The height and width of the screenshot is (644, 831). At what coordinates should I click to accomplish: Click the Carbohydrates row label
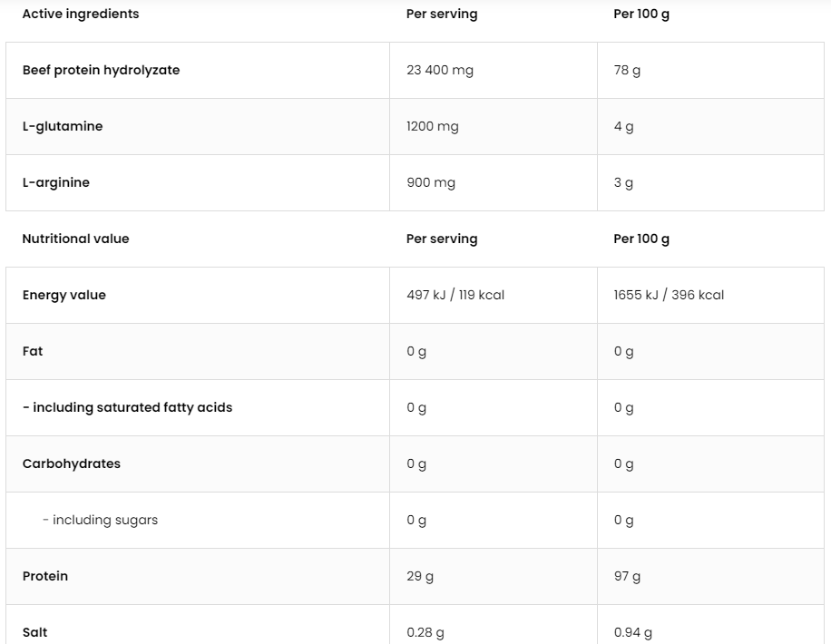(72, 463)
